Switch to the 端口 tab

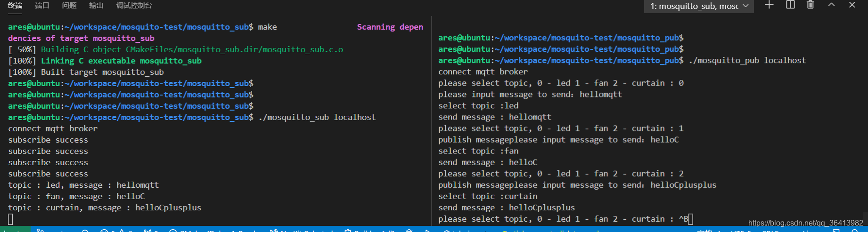pyautogui.click(x=42, y=6)
